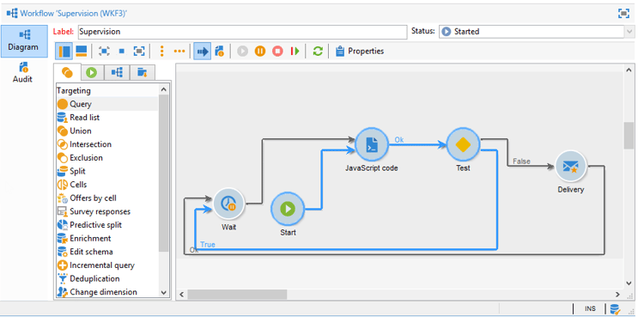The image size is (644, 323).
Task: Click the palette list scroll-up arrow
Action: (163, 89)
